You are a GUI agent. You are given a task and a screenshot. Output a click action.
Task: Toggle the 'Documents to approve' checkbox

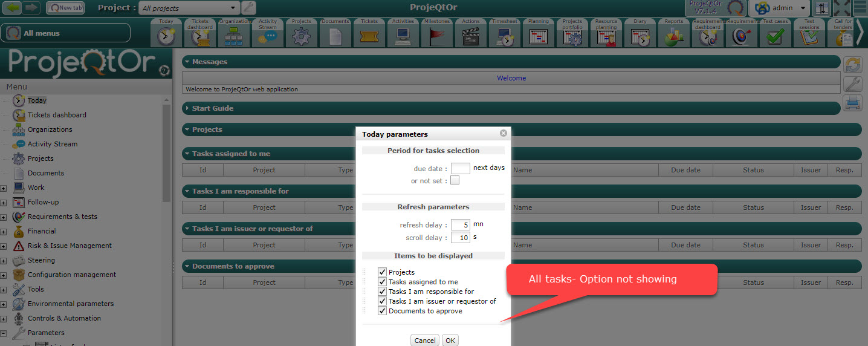point(382,311)
